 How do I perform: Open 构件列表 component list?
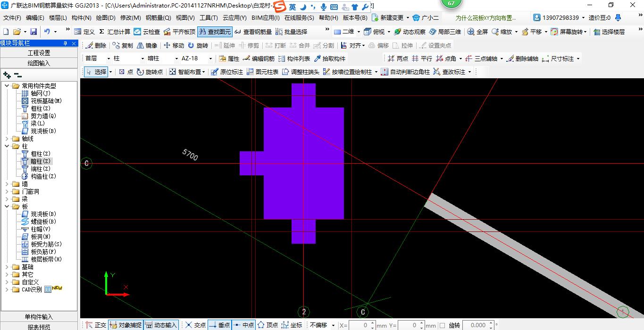tap(294, 58)
